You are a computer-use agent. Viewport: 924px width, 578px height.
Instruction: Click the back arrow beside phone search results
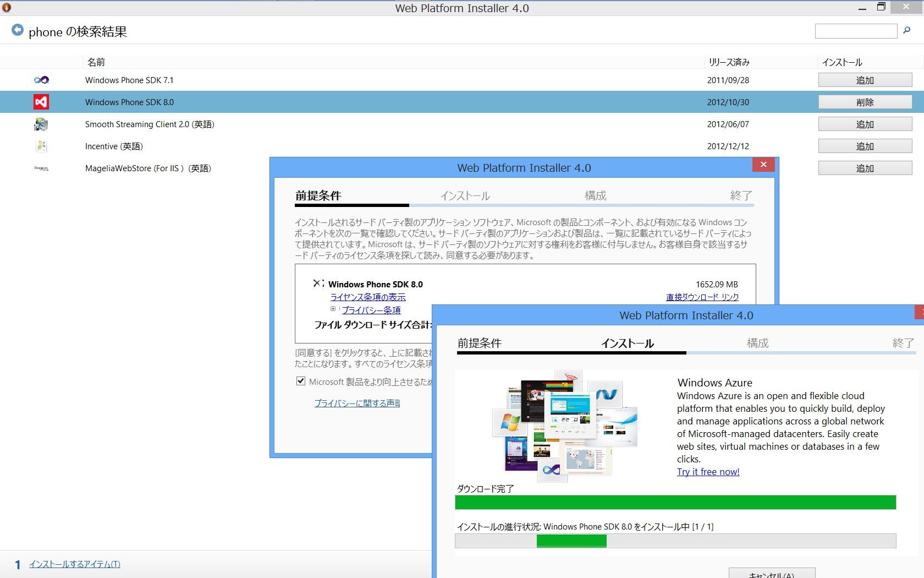click(x=18, y=30)
